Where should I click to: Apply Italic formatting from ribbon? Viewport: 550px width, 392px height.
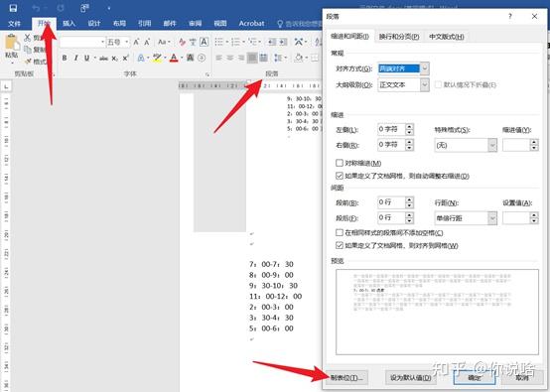click(75, 58)
